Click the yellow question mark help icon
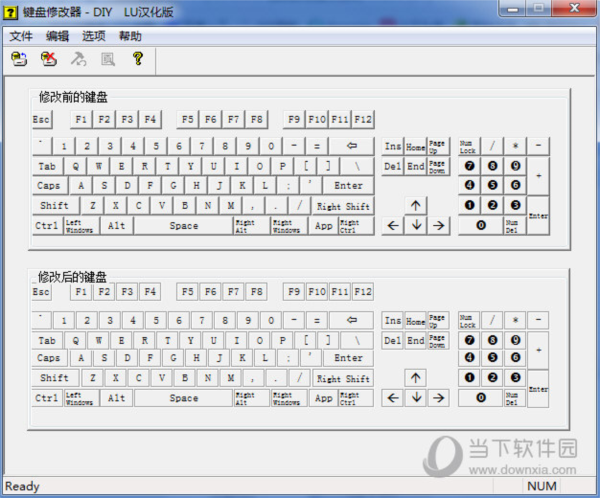 click(x=138, y=59)
